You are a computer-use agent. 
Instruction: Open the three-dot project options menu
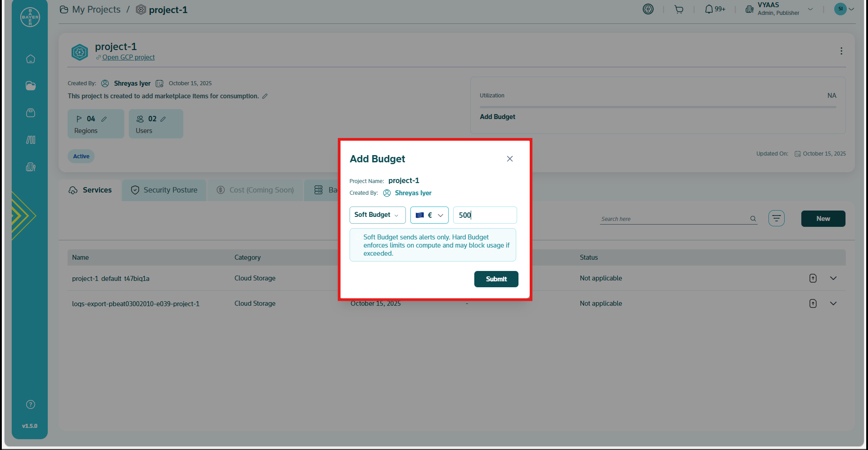841,51
